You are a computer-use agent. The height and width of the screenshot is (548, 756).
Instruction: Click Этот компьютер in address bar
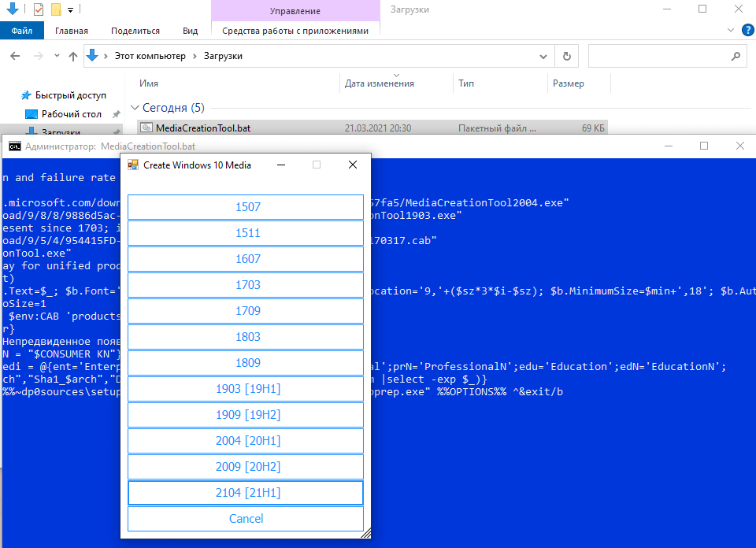tap(150, 57)
